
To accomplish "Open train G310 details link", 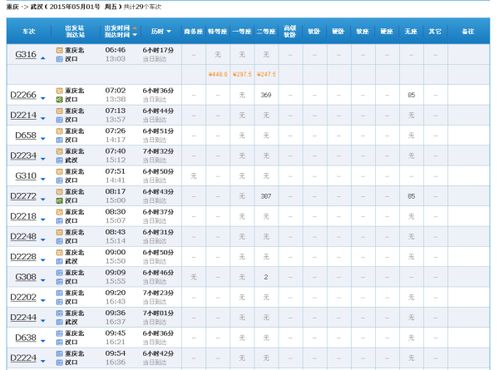I will click(x=26, y=176).
